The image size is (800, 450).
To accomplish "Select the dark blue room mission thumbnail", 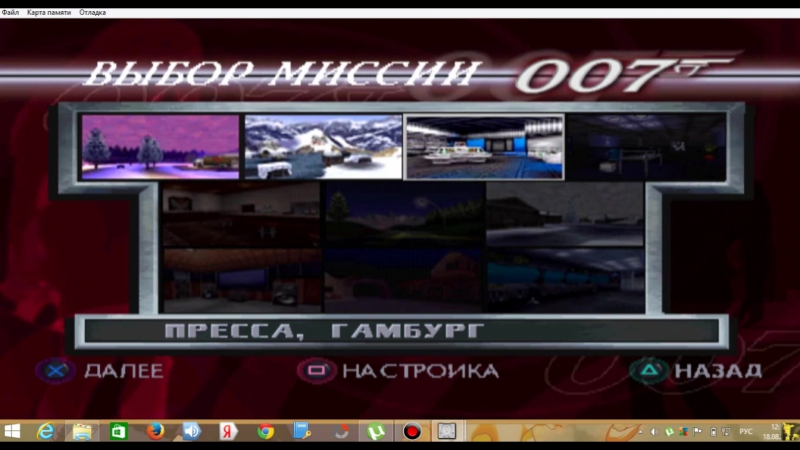I will 646,147.
